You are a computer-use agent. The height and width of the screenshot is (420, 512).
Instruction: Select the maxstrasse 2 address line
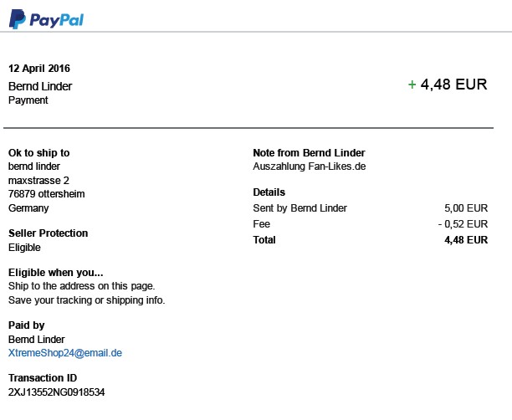coord(38,180)
